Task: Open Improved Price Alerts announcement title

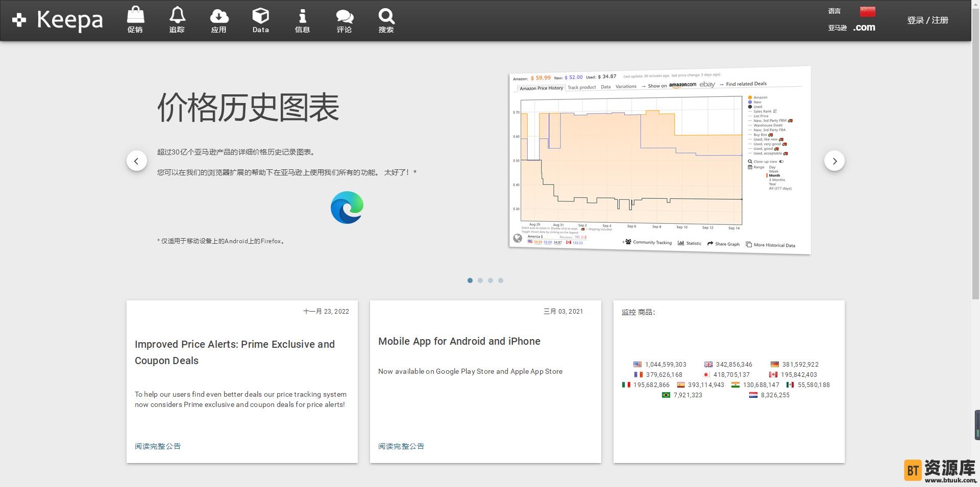Action: click(235, 352)
